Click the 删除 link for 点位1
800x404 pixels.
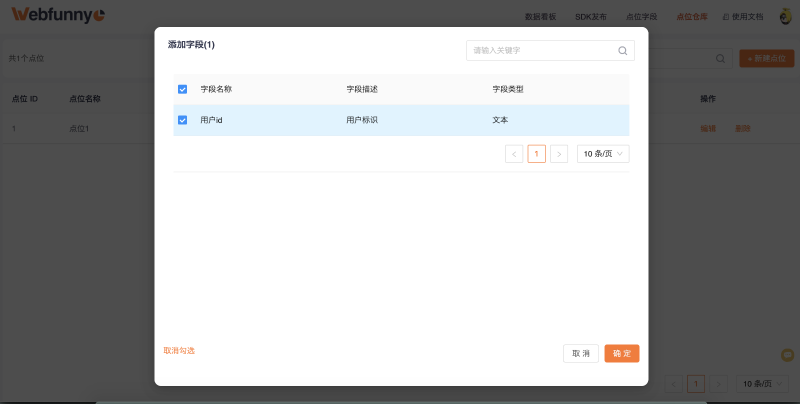click(742, 129)
